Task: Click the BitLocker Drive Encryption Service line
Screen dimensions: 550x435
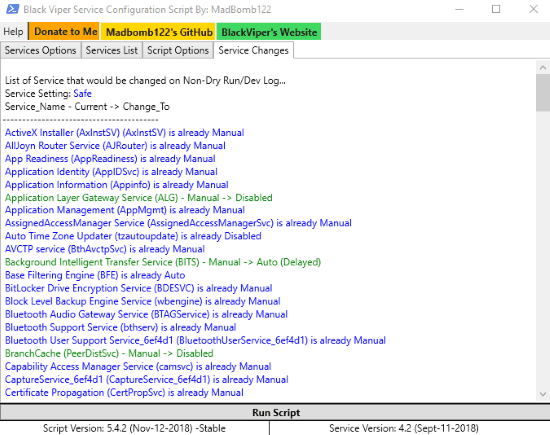Action: coord(139,288)
